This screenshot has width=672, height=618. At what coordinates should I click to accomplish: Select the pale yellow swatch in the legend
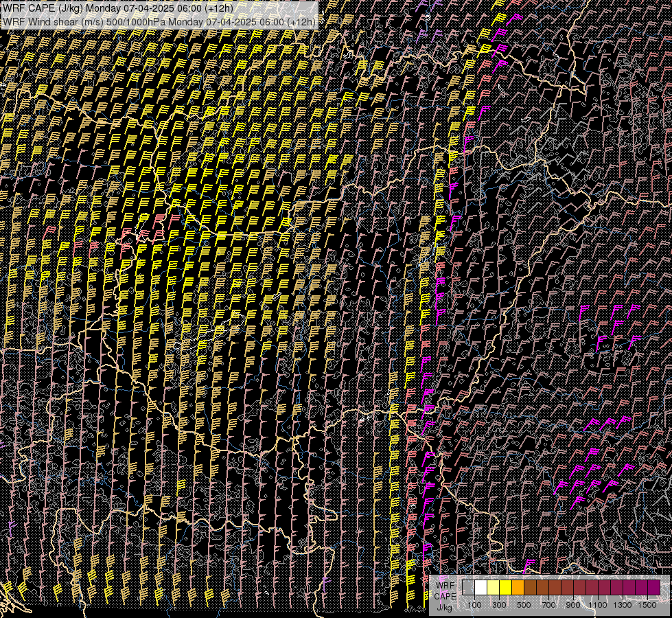click(x=494, y=587)
